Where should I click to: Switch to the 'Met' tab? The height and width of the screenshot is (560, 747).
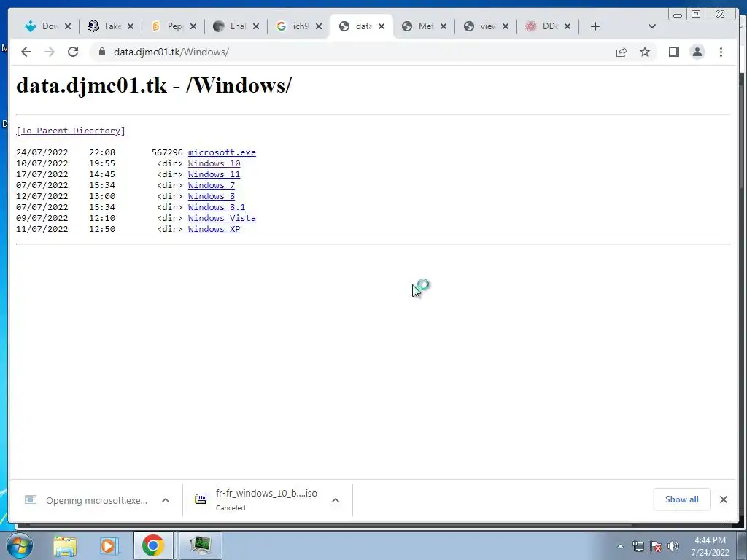pyautogui.click(x=418, y=26)
